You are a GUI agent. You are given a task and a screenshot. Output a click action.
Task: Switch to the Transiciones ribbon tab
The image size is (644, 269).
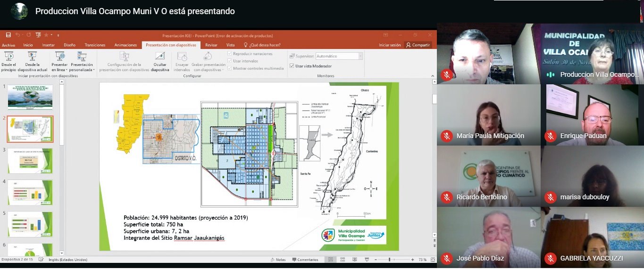point(95,45)
